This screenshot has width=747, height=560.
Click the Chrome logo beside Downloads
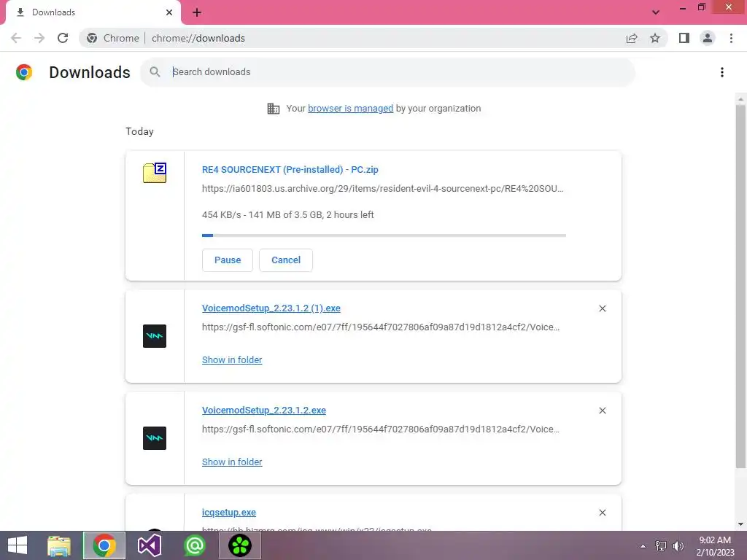click(x=24, y=72)
